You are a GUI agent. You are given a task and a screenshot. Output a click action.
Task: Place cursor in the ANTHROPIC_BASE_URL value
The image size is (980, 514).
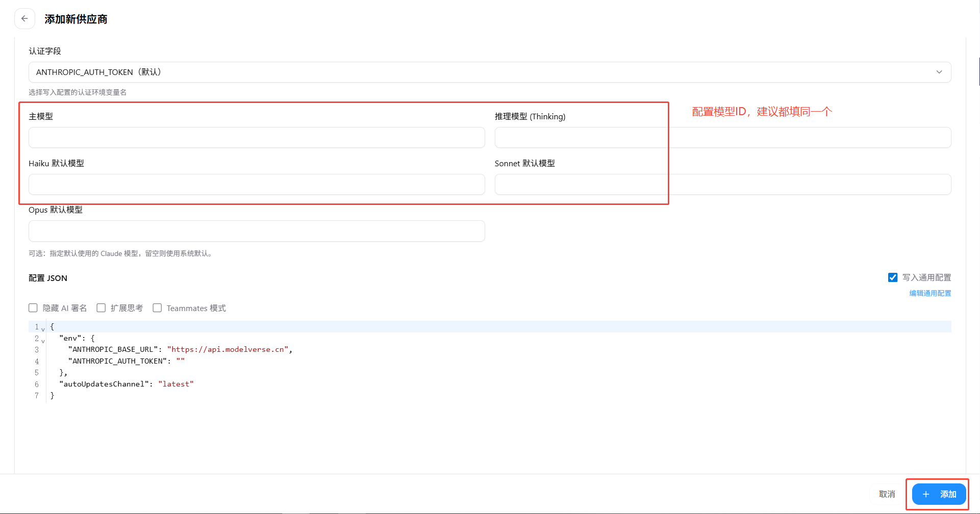[x=228, y=349]
